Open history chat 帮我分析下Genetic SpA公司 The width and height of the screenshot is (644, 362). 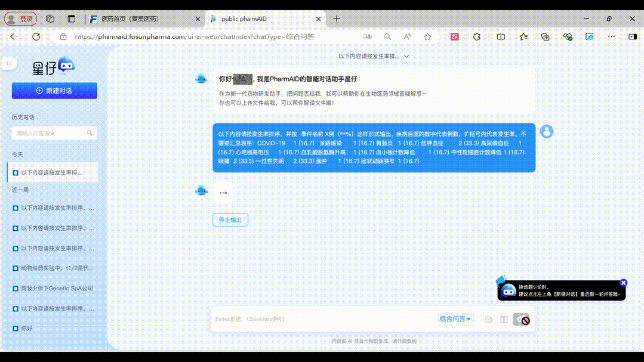56,288
